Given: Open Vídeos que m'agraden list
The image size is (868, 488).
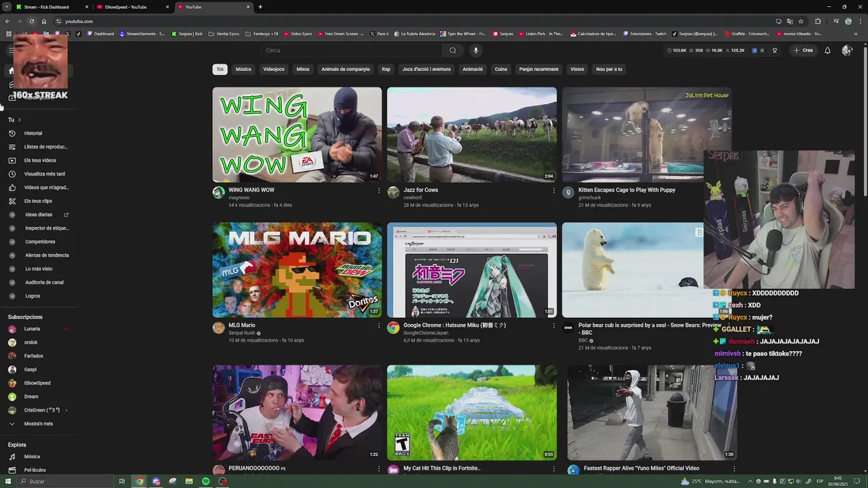Looking at the screenshot, I should coord(46,188).
